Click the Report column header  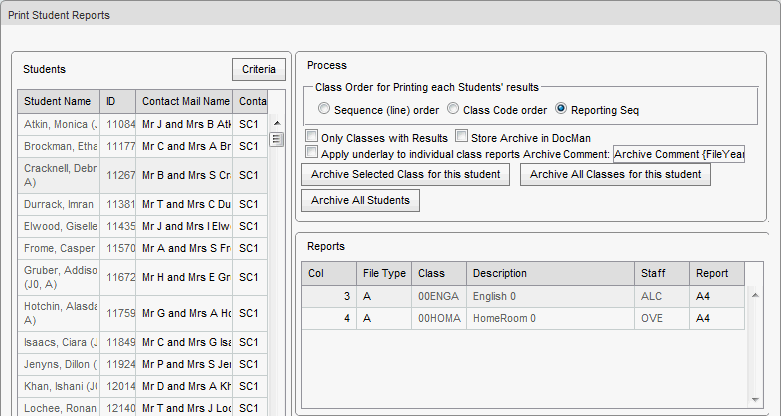pyautogui.click(x=717, y=274)
